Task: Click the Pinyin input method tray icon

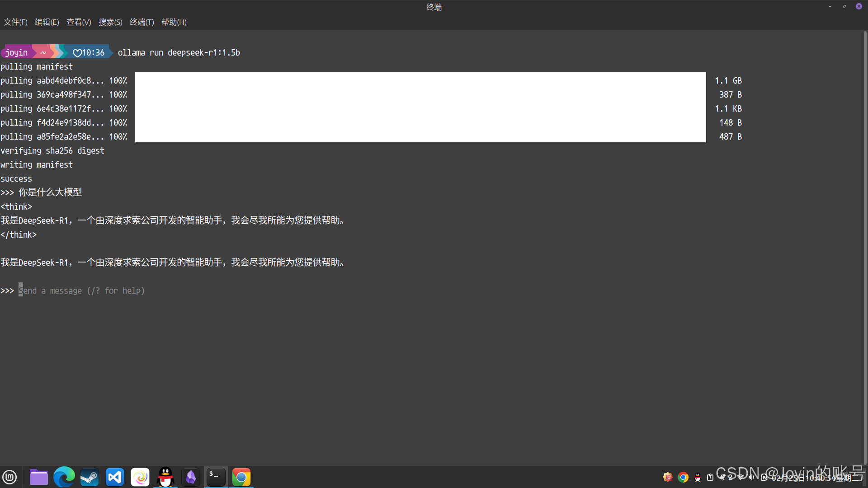Action: pyautogui.click(x=667, y=477)
